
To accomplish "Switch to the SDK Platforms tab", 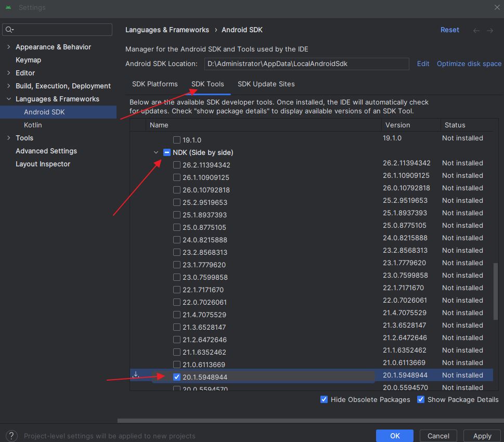I will click(x=154, y=84).
